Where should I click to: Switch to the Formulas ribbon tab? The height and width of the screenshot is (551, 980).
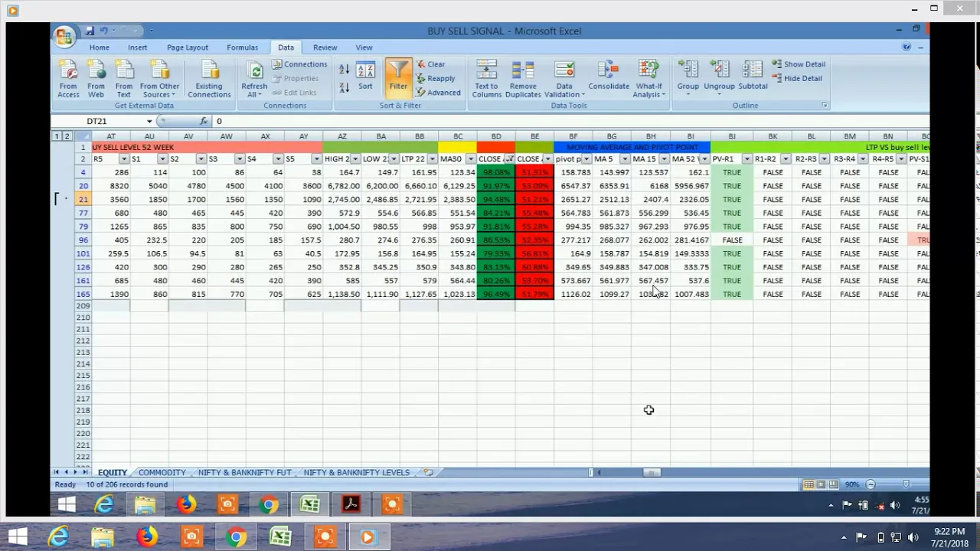tap(242, 47)
